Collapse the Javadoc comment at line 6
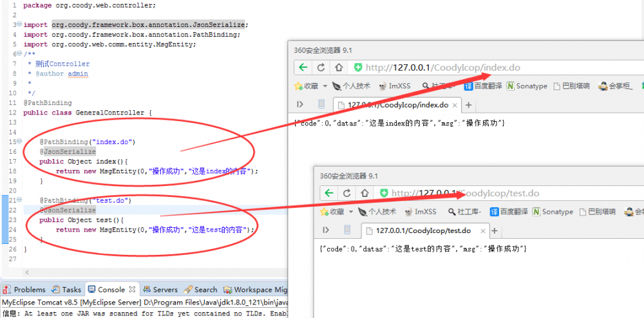Screen dimensions: 644x318 coord(19,54)
